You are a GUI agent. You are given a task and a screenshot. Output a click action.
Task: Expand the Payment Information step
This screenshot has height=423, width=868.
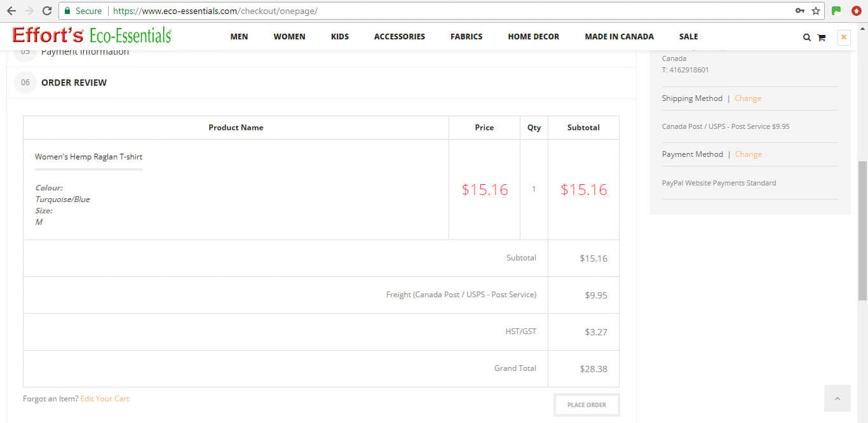[x=85, y=52]
